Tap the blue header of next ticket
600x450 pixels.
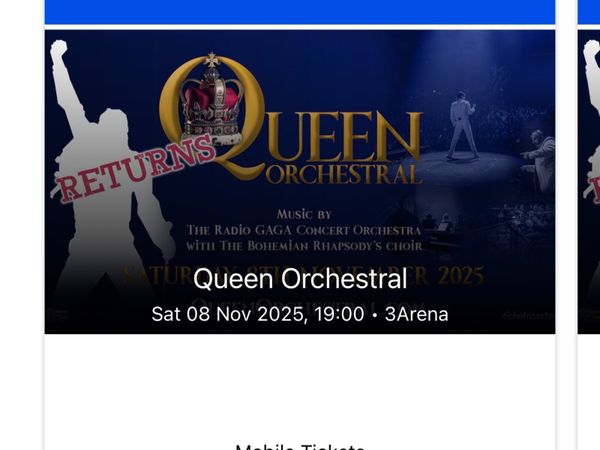tap(589, 12)
